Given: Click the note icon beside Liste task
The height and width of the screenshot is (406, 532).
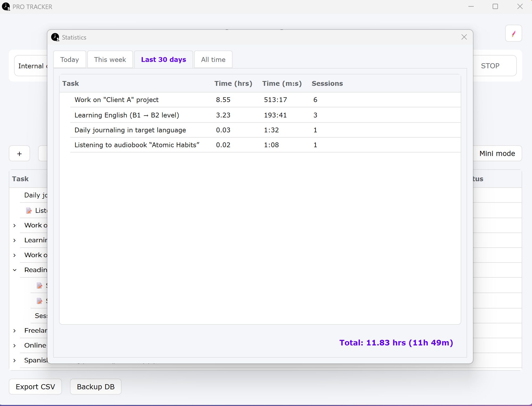Looking at the screenshot, I should (x=29, y=211).
